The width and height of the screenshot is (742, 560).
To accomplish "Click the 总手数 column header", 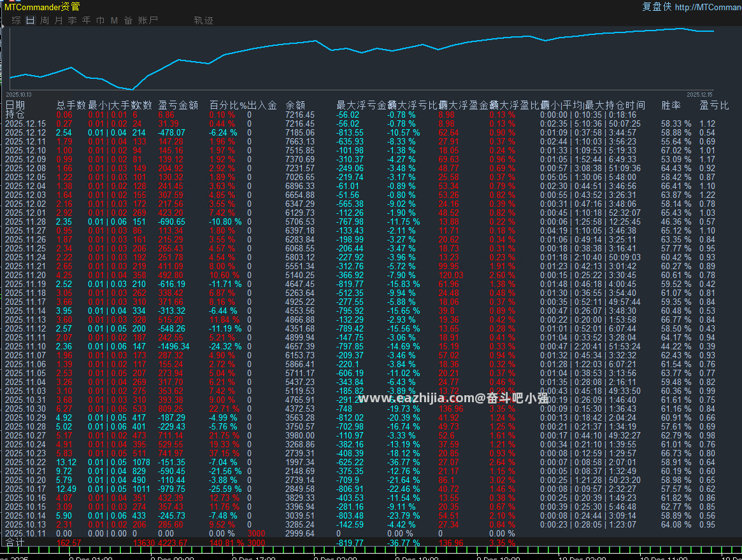I will pyautogui.click(x=71, y=105).
